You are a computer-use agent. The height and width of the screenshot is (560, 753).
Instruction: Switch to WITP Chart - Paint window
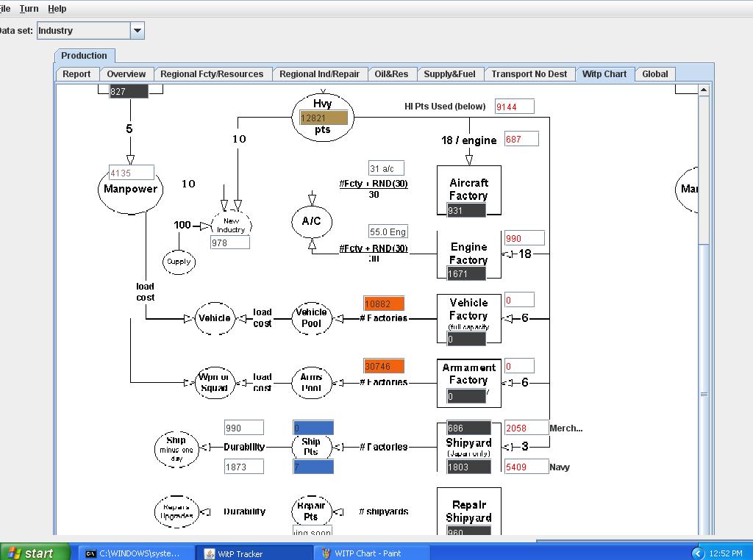370,553
